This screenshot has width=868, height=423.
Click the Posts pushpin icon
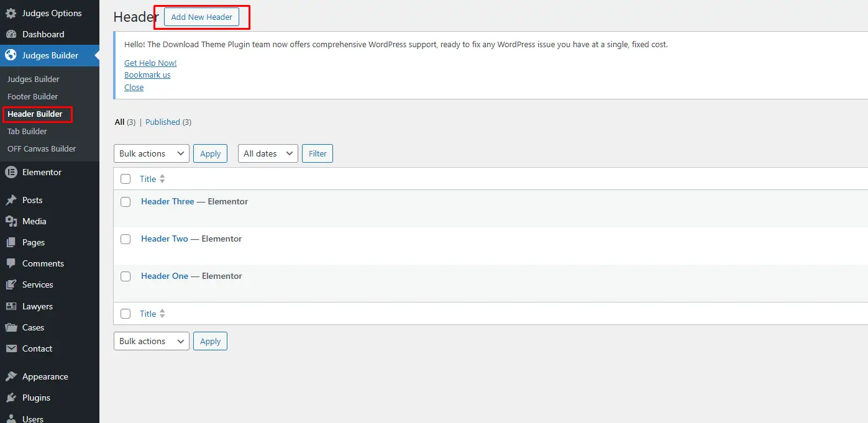11,200
